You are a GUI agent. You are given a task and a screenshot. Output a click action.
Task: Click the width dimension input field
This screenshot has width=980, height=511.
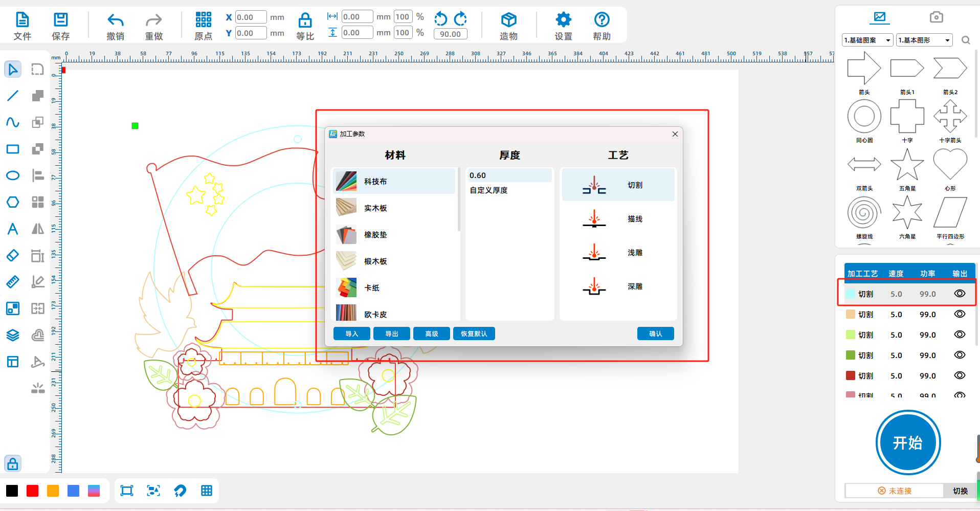coord(357,17)
